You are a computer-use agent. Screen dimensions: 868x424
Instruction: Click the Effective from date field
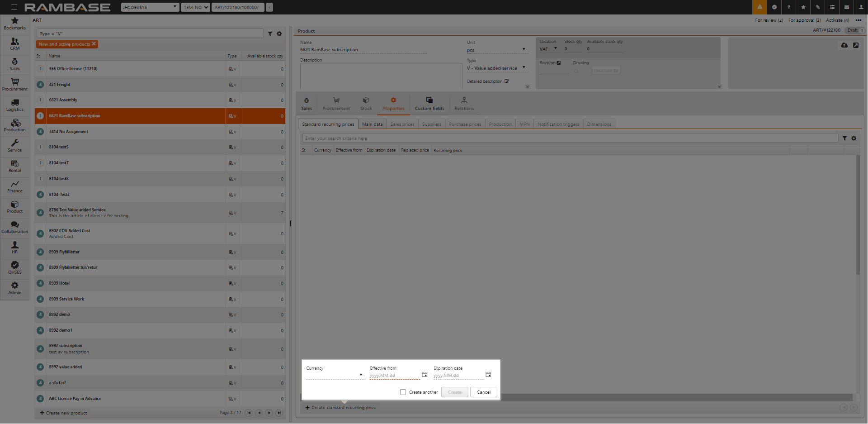(x=393, y=375)
